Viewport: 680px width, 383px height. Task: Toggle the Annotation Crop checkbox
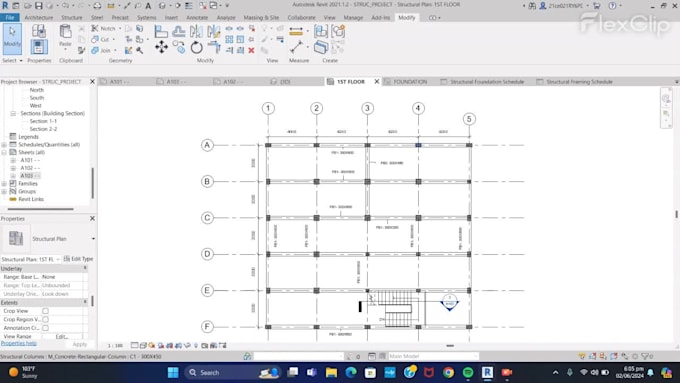click(x=46, y=328)
